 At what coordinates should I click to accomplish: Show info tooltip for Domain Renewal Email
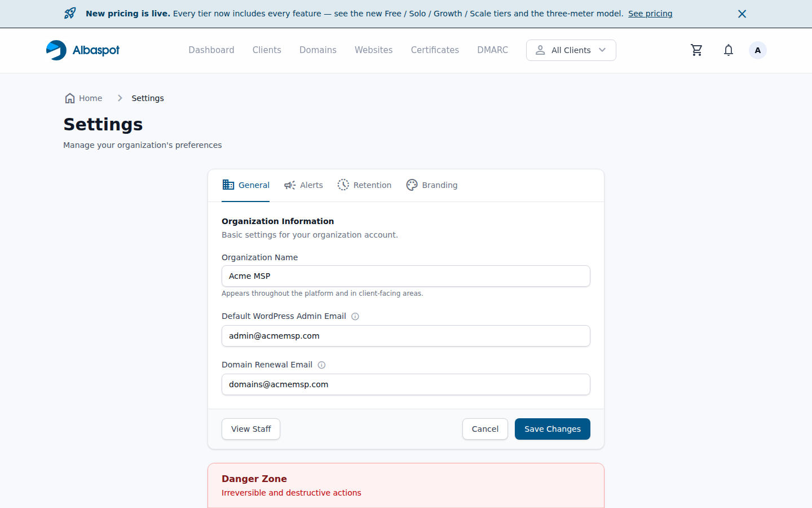coord(321,365)
